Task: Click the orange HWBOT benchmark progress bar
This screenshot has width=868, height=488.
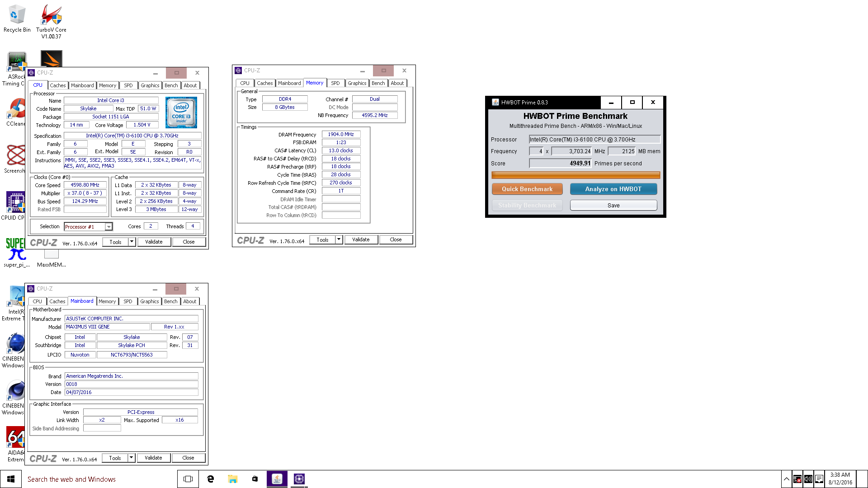Action: coord(576,175)
